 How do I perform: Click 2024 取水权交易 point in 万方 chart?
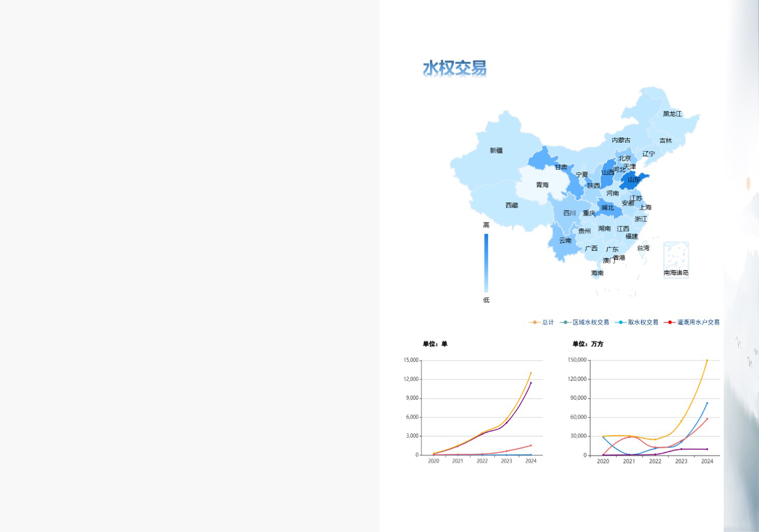pyautogui.click(x=707, y=403)
